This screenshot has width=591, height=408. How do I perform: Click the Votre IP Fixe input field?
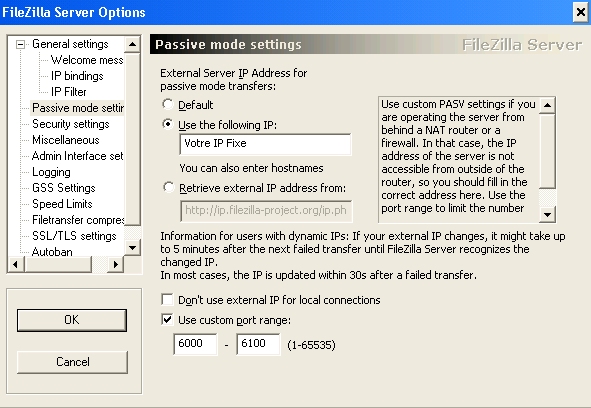265,144
